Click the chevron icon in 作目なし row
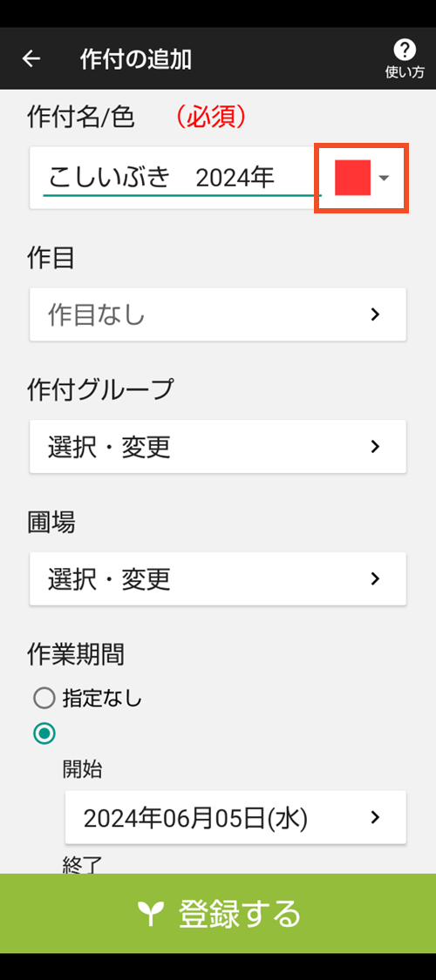 pyautogui.click(x=375, y=314)
